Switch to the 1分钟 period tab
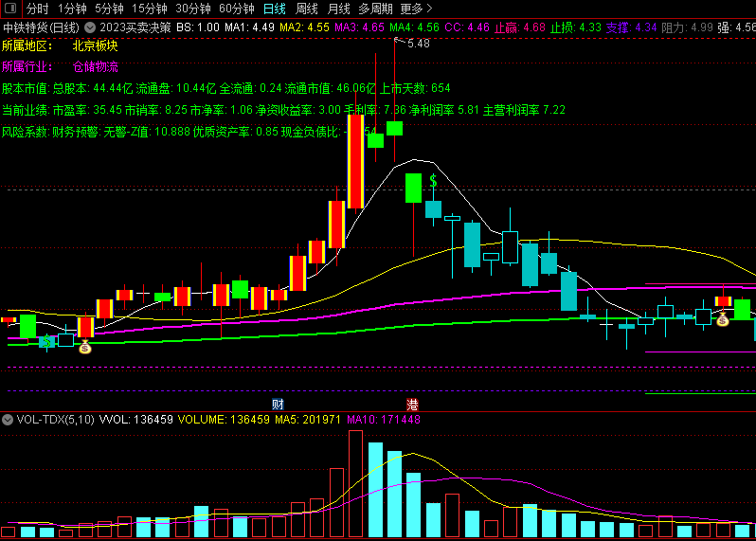Screen dimensions: 756x541 click(x=72, y=9)
